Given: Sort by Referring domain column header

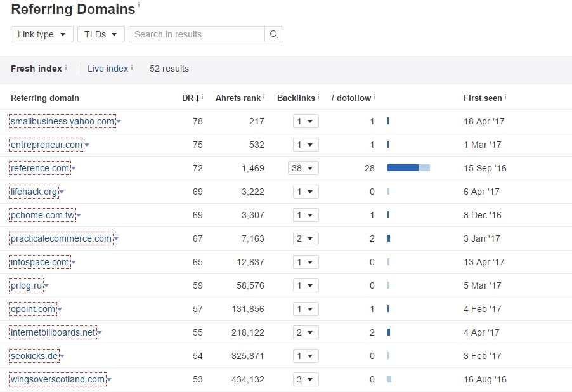Looking at the screenshot, I should point(45,98).
